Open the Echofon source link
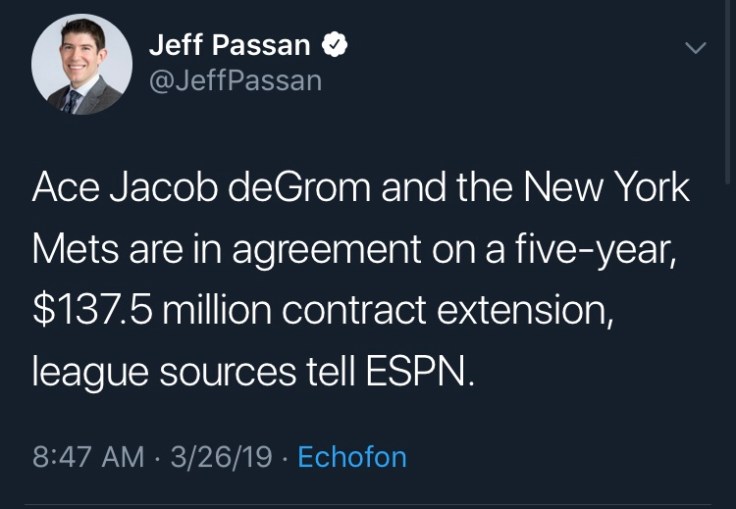The height and width of the screenshot is (509, 736). pos(352,457)
